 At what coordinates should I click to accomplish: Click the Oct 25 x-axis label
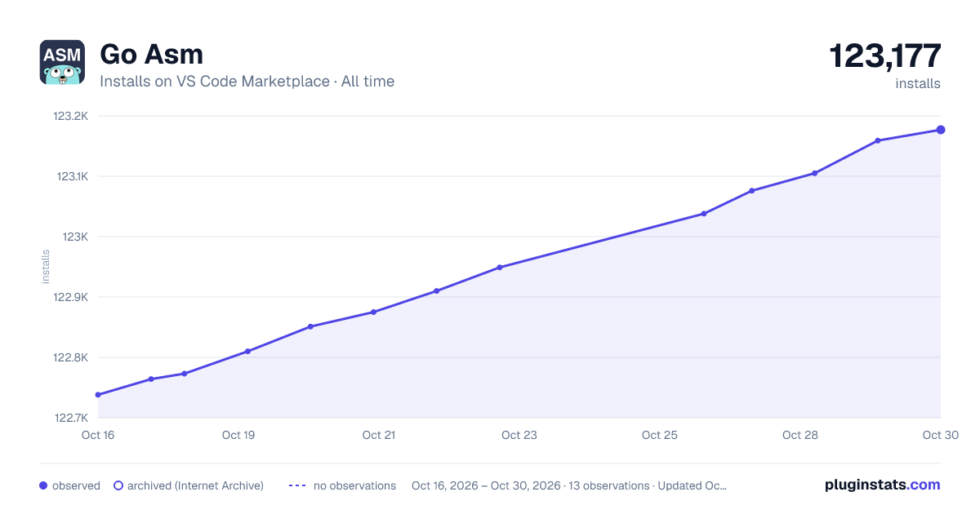[x=660, y=435]
